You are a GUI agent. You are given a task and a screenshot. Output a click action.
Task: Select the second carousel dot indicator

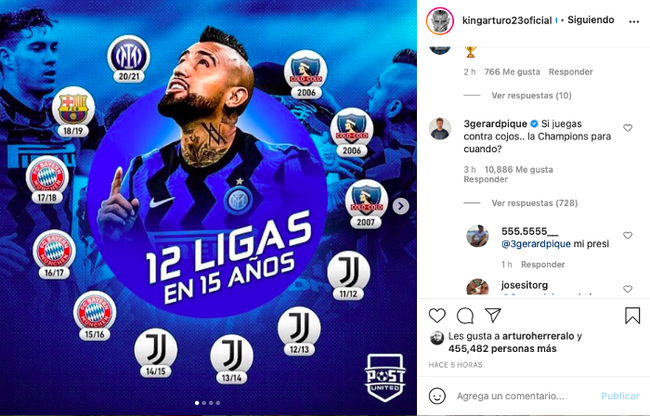pos(204,403)
